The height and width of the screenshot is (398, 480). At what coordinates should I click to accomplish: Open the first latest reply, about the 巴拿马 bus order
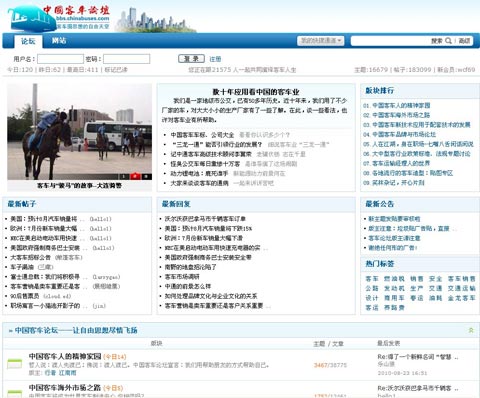pos(205,219)
